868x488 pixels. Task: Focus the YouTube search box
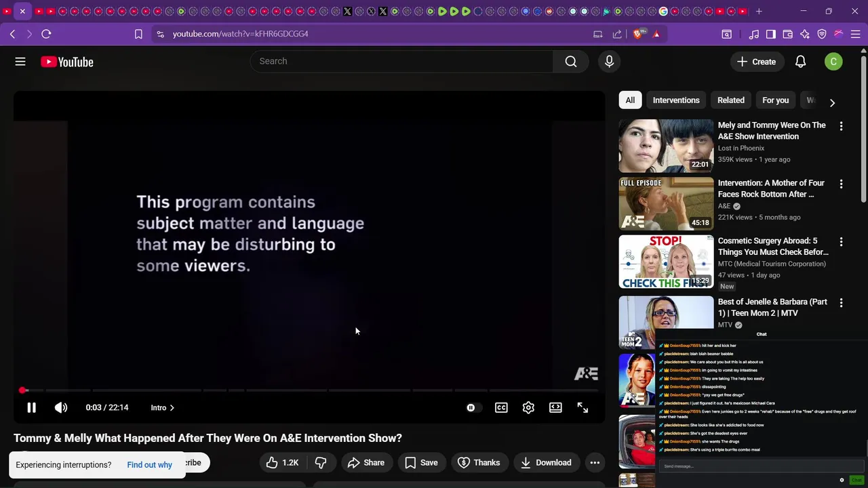coord(402,61)
